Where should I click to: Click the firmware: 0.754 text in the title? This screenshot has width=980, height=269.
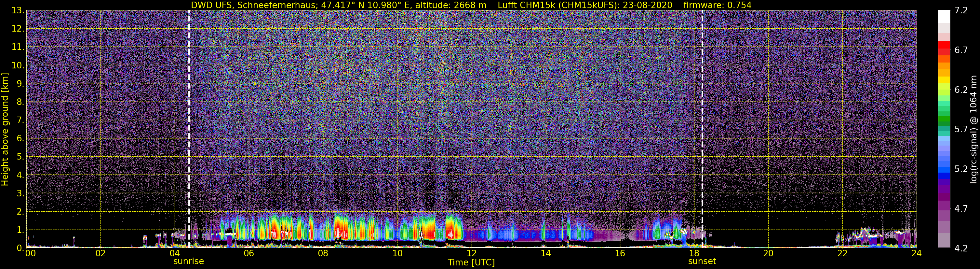pos(718,5)
